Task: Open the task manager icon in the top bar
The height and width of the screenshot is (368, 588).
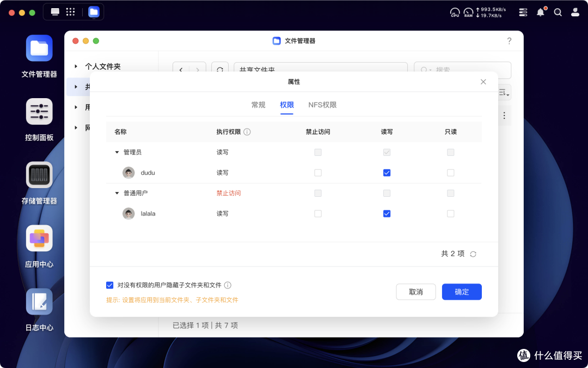Action: (523, 13)
